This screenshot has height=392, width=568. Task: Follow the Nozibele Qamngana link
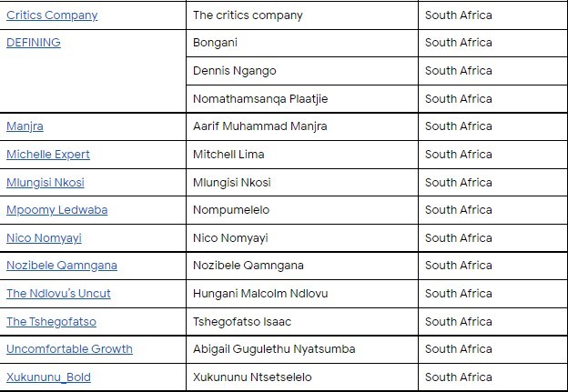[62, 266]
